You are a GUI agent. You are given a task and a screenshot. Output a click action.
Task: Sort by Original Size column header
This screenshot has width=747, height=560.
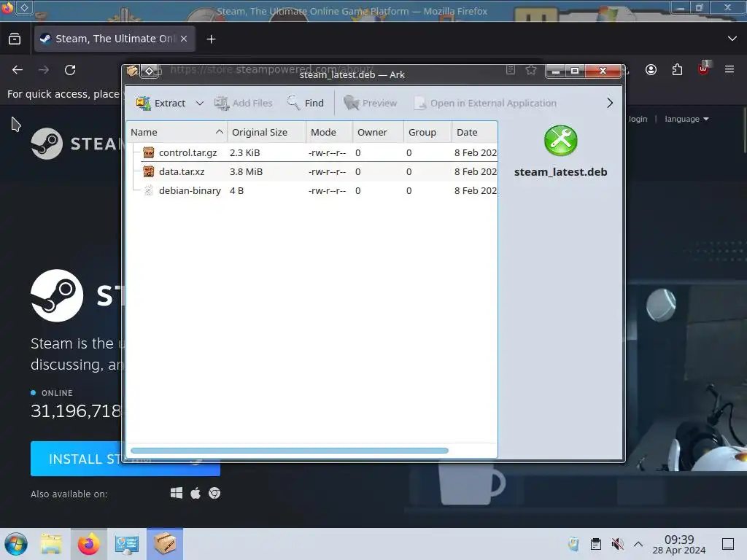click(x=267, y=133)
